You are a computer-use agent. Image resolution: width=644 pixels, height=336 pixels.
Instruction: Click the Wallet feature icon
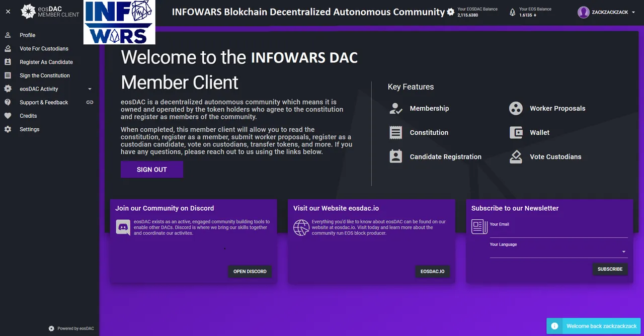(516, 132)
